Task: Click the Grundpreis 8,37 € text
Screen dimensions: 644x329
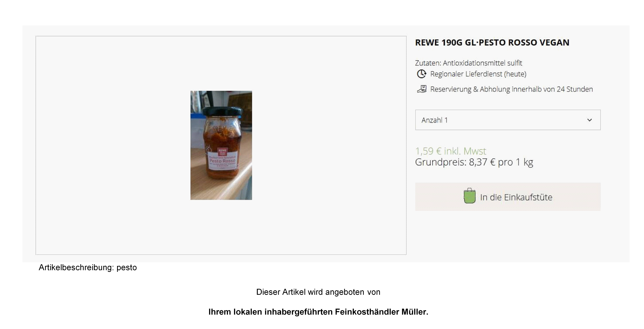Action: [474, 162]
